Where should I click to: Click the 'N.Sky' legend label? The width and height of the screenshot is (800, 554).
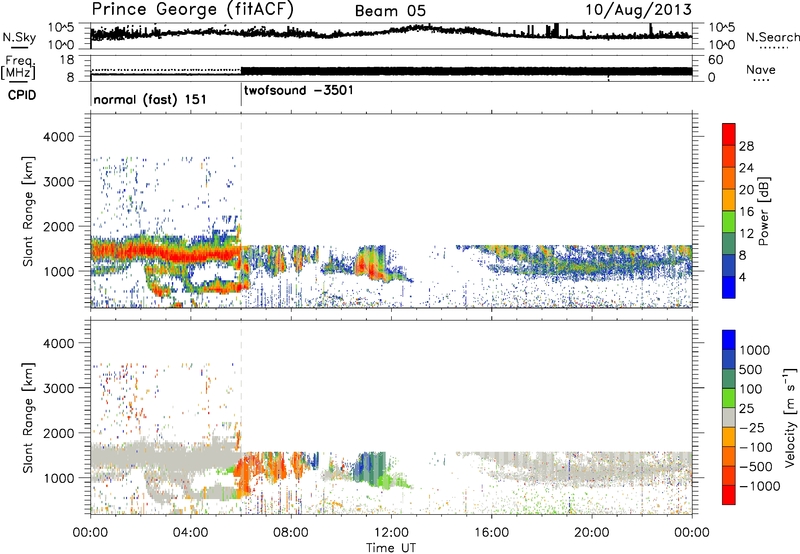tap(19, 37)
